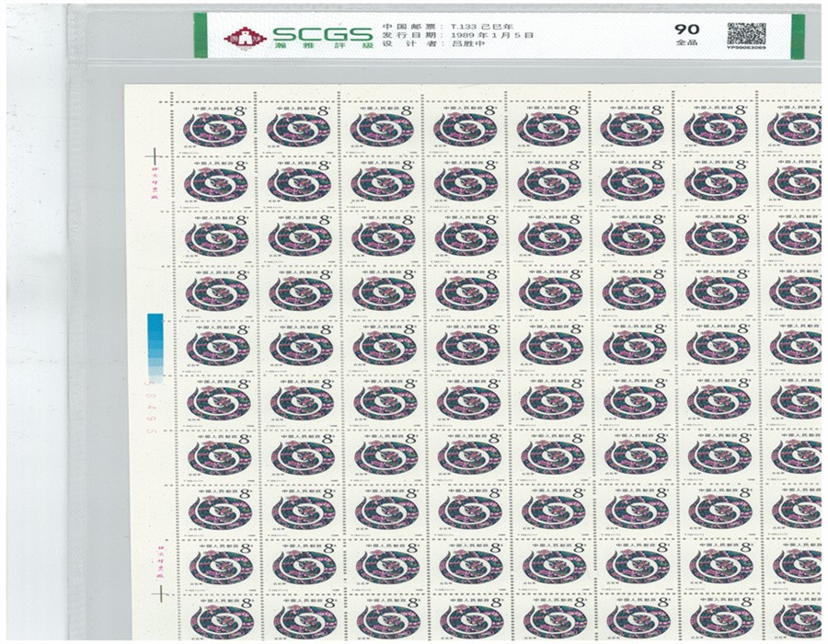The height and width of the screenshot is (644, 828).
Task: Click the QR code on the grading label
Action: coord(746,33)
